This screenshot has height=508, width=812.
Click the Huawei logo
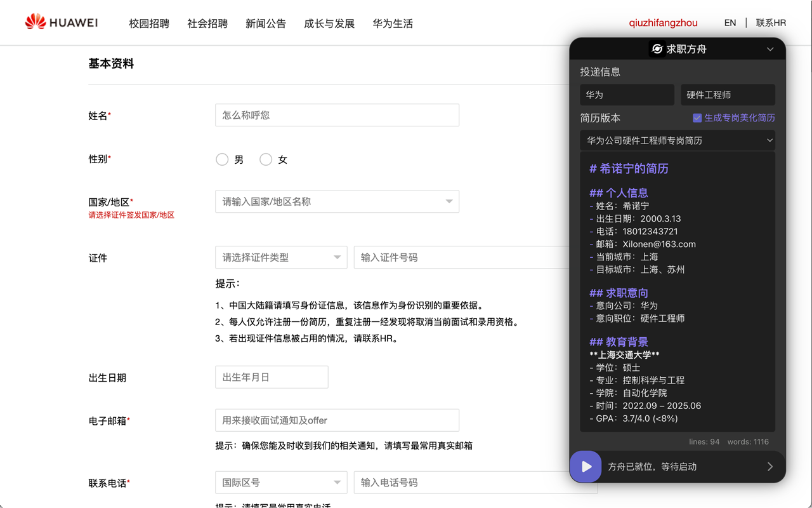tap(62, 23)
